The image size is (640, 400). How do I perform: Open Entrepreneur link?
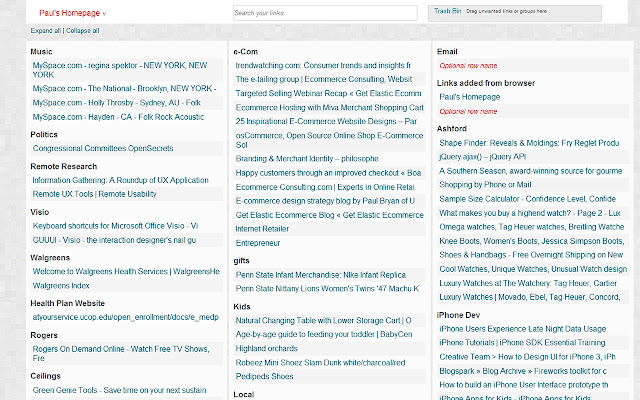click(258, 243)
